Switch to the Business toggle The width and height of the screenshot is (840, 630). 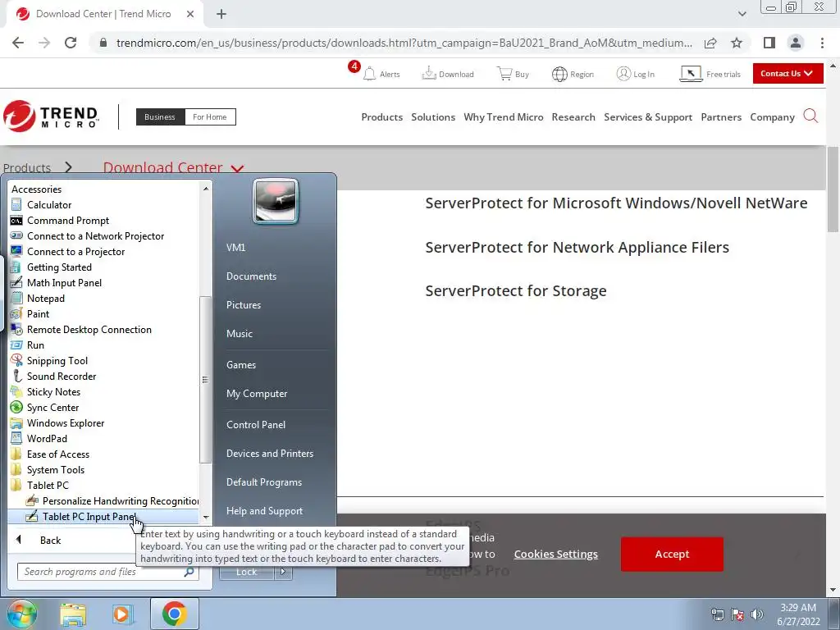160,116
